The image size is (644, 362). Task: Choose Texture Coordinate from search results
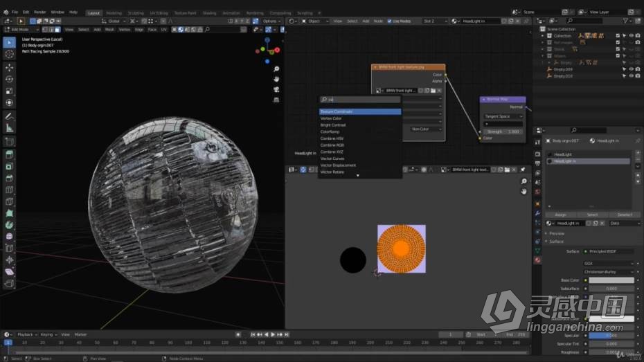point(360,111)
